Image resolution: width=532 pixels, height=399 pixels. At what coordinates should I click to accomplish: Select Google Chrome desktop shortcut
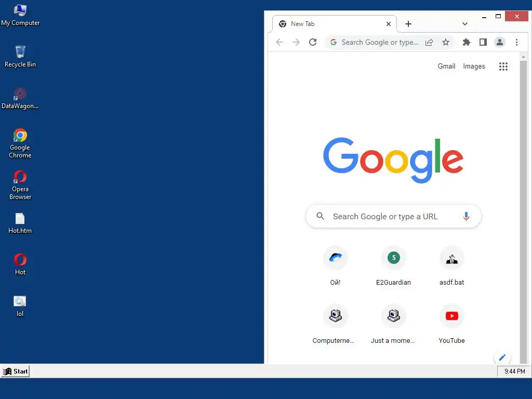(x=20, y=143)
